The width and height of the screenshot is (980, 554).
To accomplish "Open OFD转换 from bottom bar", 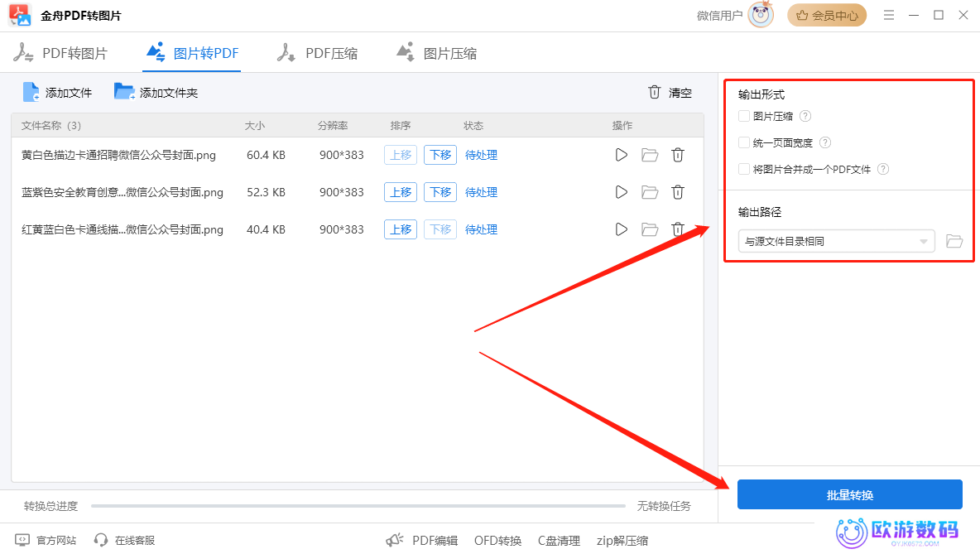I will tap(497, 541).
